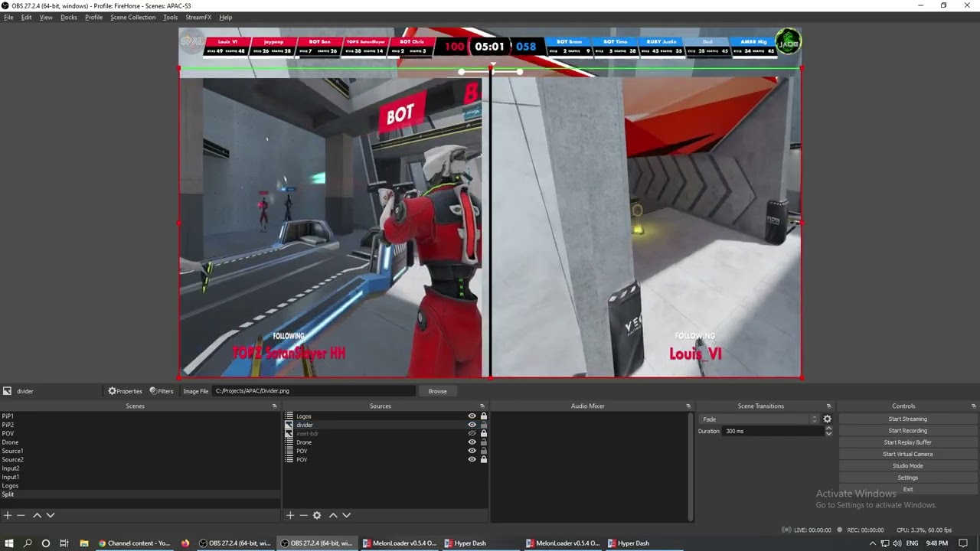
Task: Remove selected scene with minus icon
Action: click(x=21, y=515)
